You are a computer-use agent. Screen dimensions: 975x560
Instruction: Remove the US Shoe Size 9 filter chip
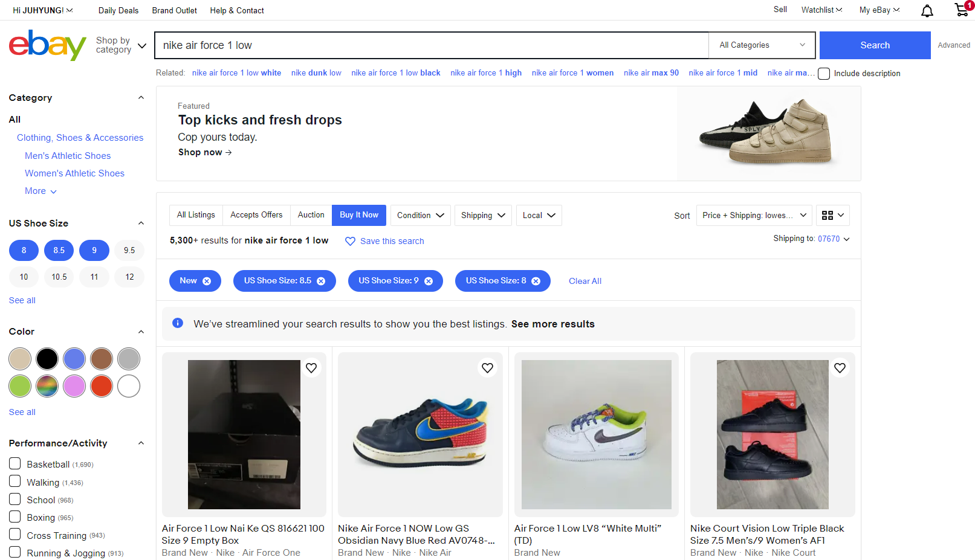pyautogui.click(x=429, y=281)
